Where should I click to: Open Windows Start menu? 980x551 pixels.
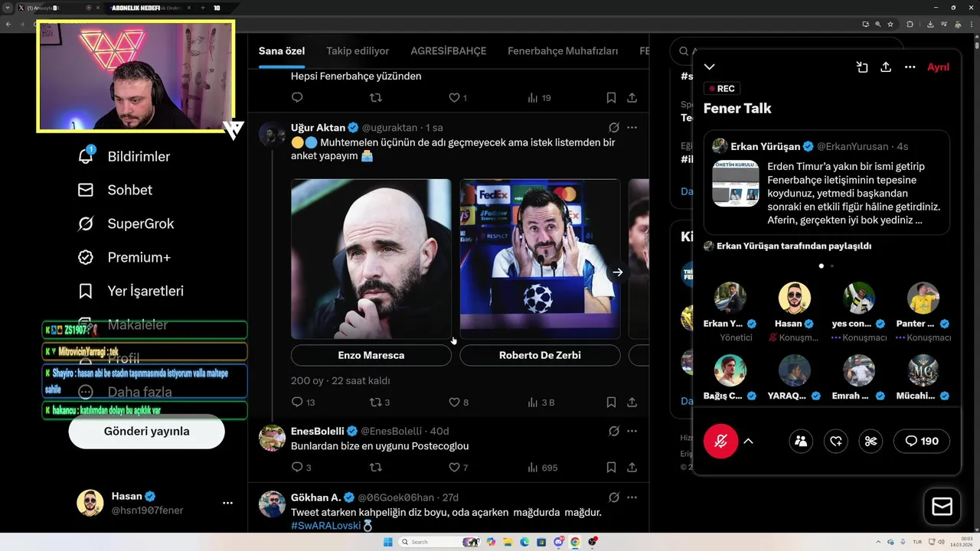tap(387, 542)
